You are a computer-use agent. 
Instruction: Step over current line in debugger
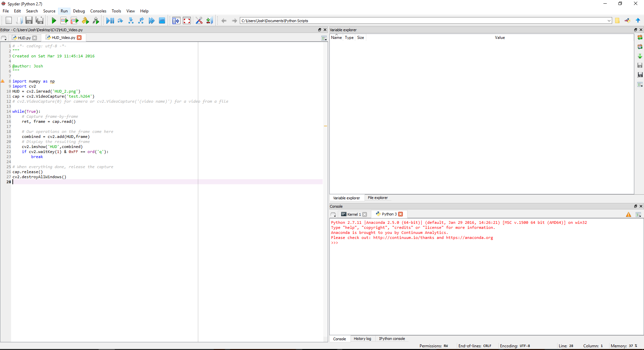[120, 20]
